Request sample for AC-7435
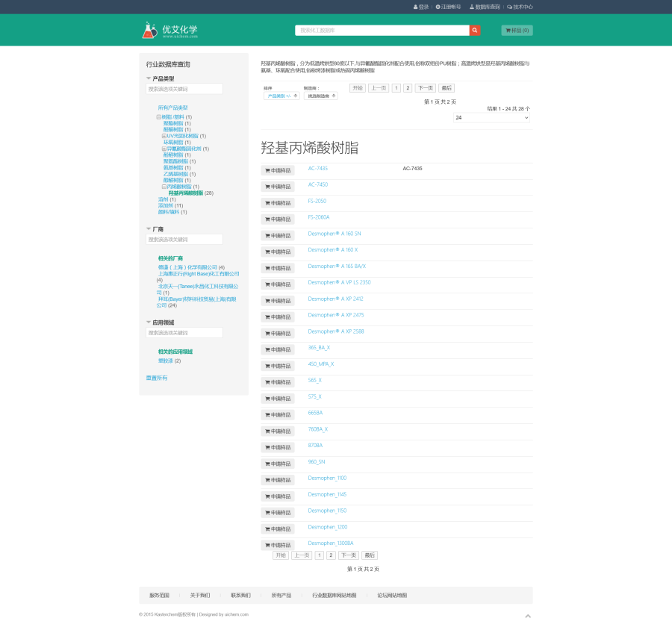The image size is (672, 633). pyautogui.click(x=278, y=170)
